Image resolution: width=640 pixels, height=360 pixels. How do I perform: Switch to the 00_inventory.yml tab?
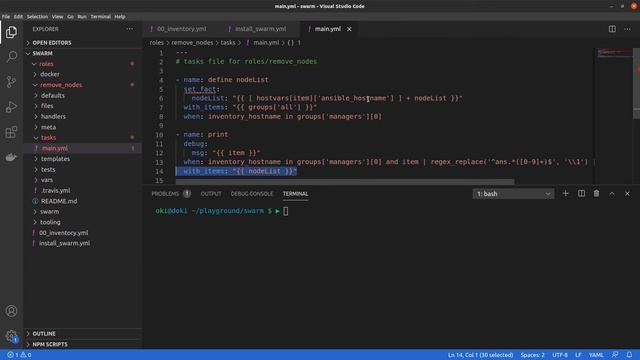(181, 29)
